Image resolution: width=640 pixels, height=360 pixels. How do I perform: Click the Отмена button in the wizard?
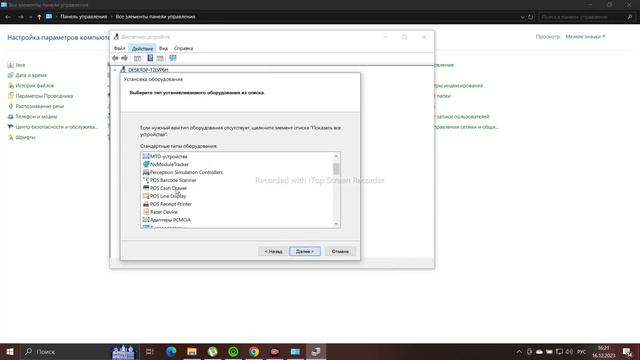coord(340,251)
